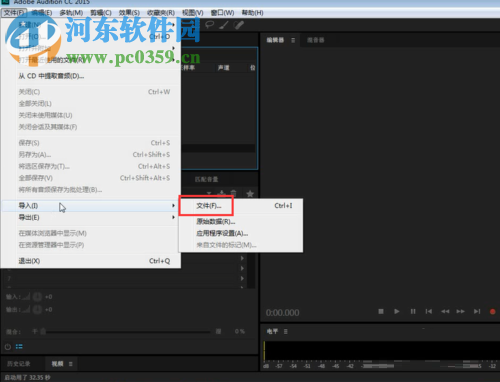Click the star favorites icon

(x=250, y=193)
